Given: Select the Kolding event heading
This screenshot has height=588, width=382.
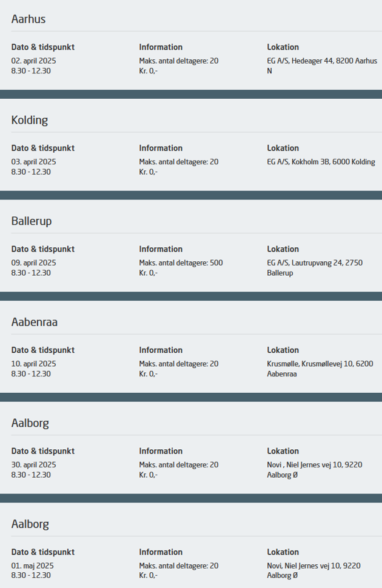Looking at the screenshot, I should tap(30, 120).
